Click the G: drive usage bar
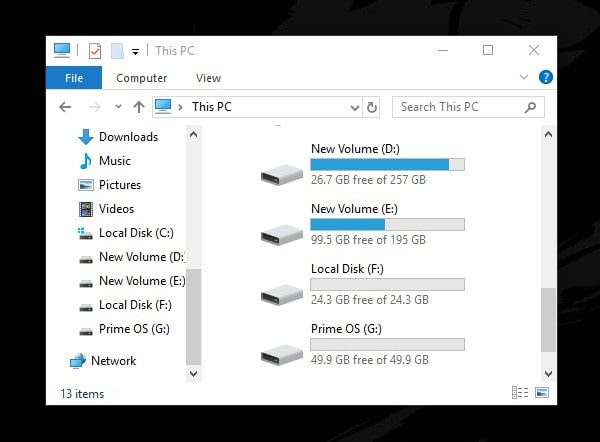Viewport: 600px width, 442px height. 388,345
